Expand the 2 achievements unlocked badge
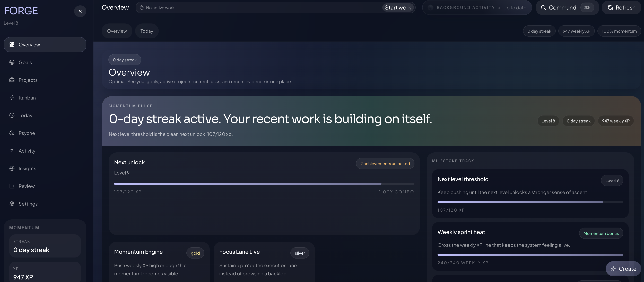The image size is (644, 282). click(x=385, y=163)
